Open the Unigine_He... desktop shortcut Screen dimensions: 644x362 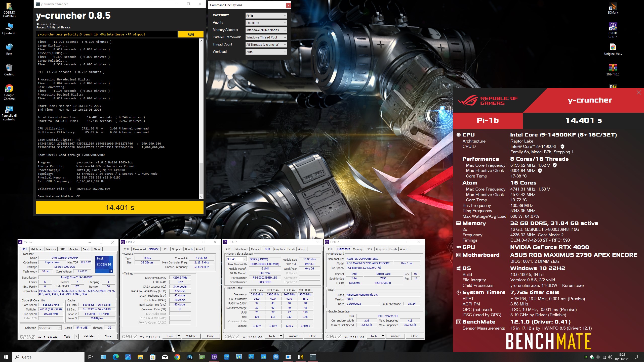[x=613, y=50]
